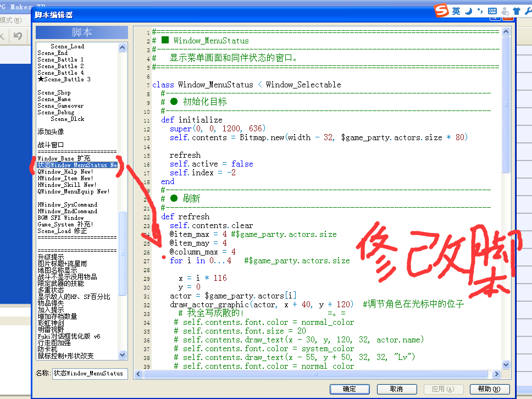Select ★Scene_Battle 3 script
The width and height of the screenshot is (532, 399).
pyautogui.click(x=64, y=79)
